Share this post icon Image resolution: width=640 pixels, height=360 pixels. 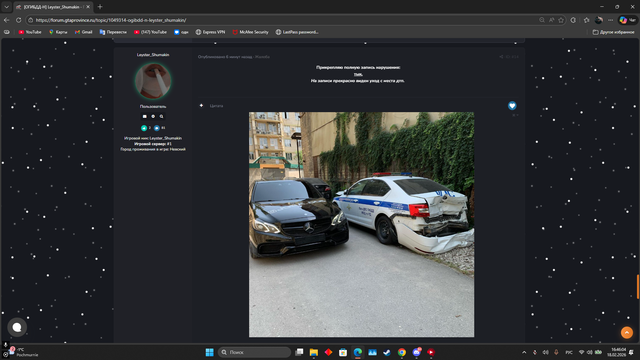[x=501, y=57]
